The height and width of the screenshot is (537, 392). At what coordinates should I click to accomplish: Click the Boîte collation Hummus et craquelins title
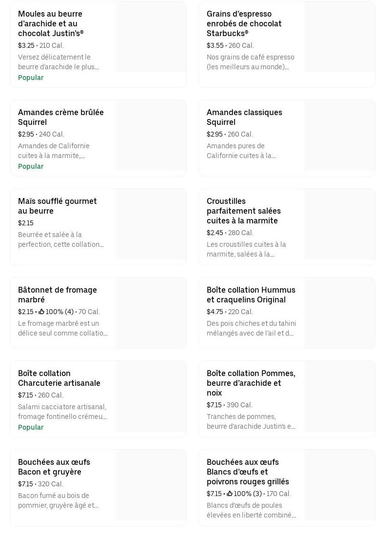[x=251, y=295]
